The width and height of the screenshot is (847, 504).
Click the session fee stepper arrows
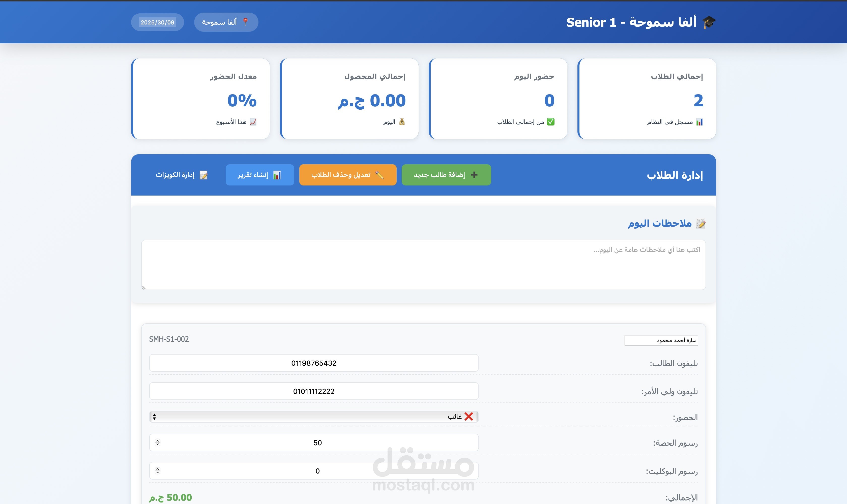[x=157, y=442]
